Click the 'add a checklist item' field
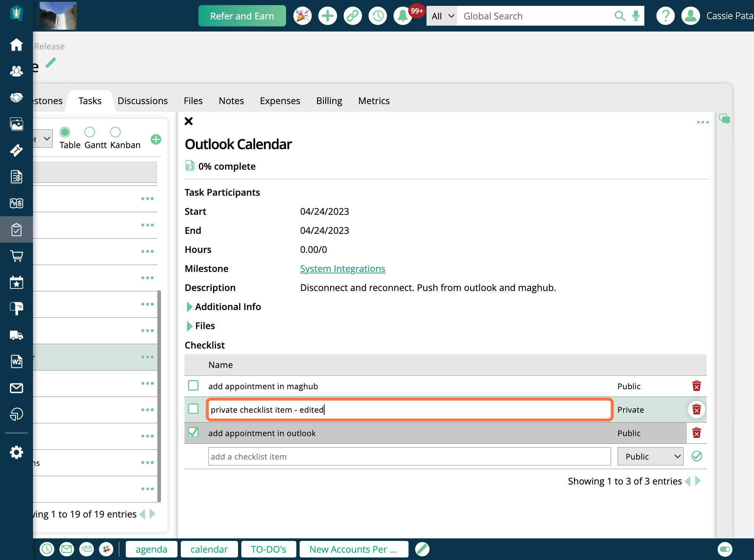 point(409,456)
